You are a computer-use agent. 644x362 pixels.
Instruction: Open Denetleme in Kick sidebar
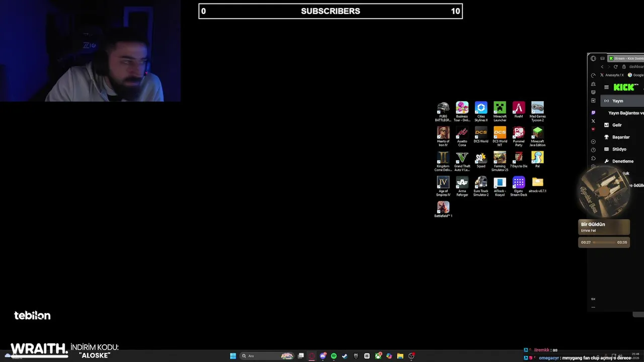622,161
